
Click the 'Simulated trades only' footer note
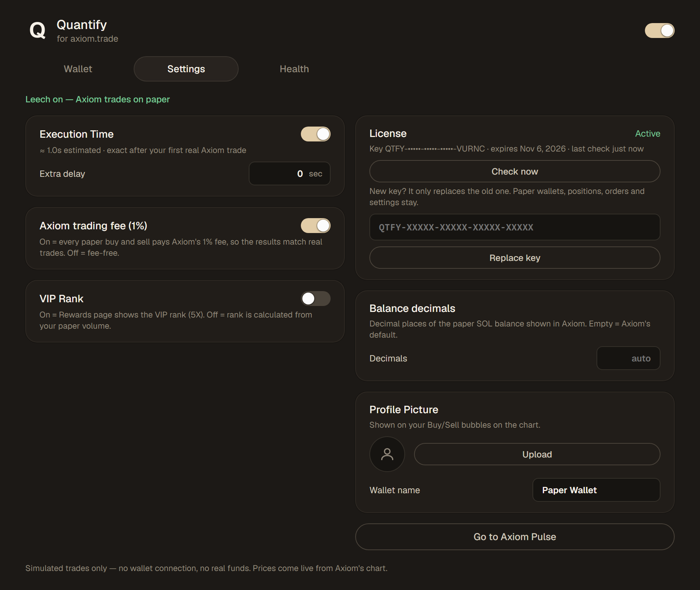pyautogui.click(x=206, y=568)
